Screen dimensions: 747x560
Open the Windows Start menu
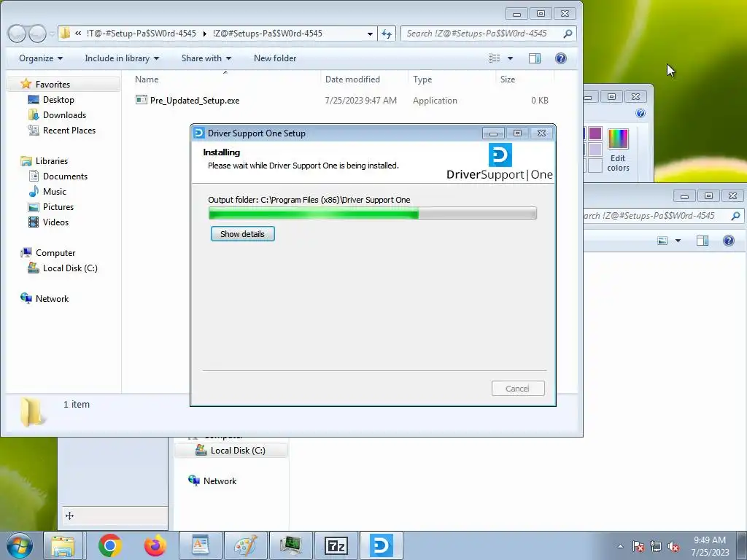coord(20,545)
